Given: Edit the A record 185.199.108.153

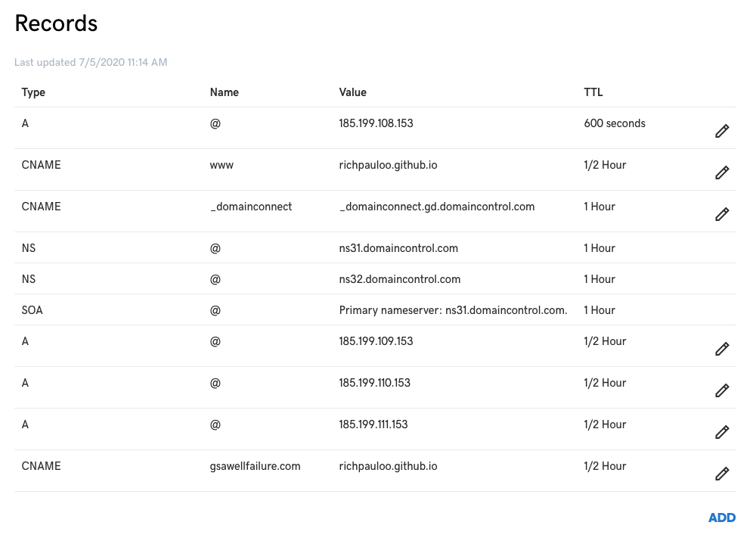Looking at the screenshot, I should click(x=722, y=131).
